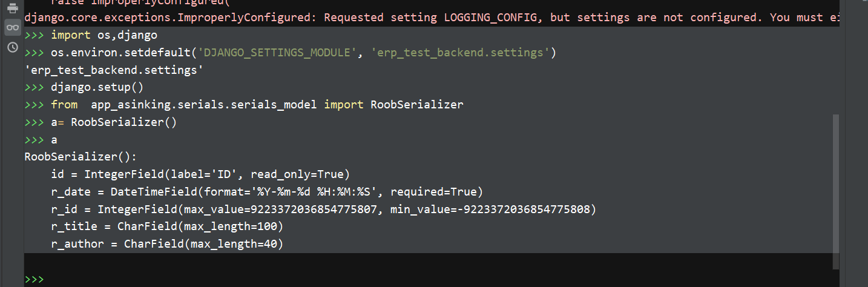Click the console vertical scrollbar thumb

click(x=836, y=188)
